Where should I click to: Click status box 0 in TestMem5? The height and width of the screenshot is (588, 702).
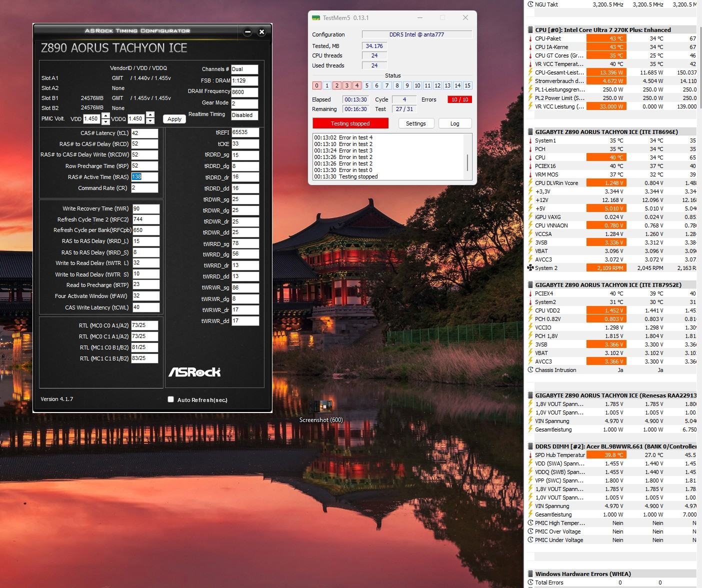316,85
